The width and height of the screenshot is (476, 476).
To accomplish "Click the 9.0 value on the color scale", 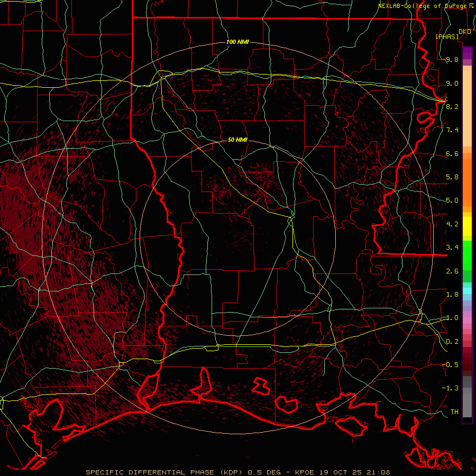I will pyautogui.click(x=452, y=83).
